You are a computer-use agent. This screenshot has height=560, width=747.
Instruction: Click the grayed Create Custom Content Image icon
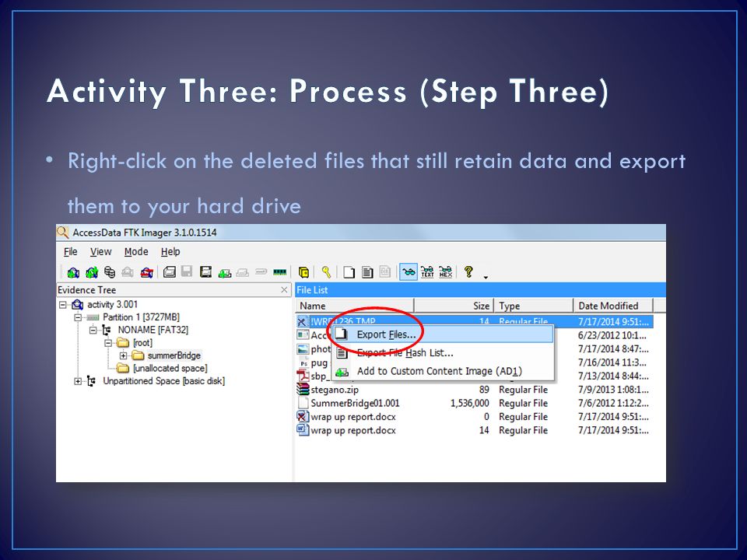[x=243, y=272]
